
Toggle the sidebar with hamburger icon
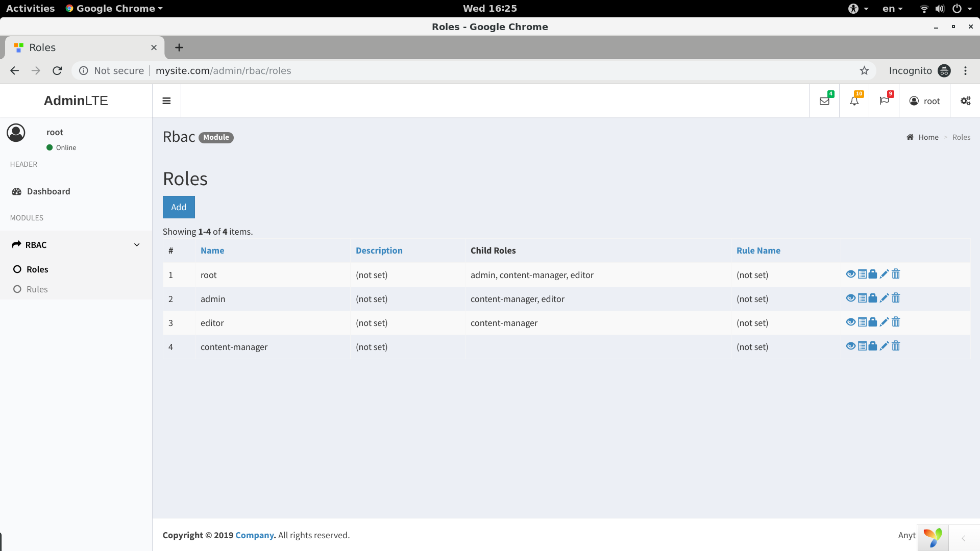pos(166,101)
